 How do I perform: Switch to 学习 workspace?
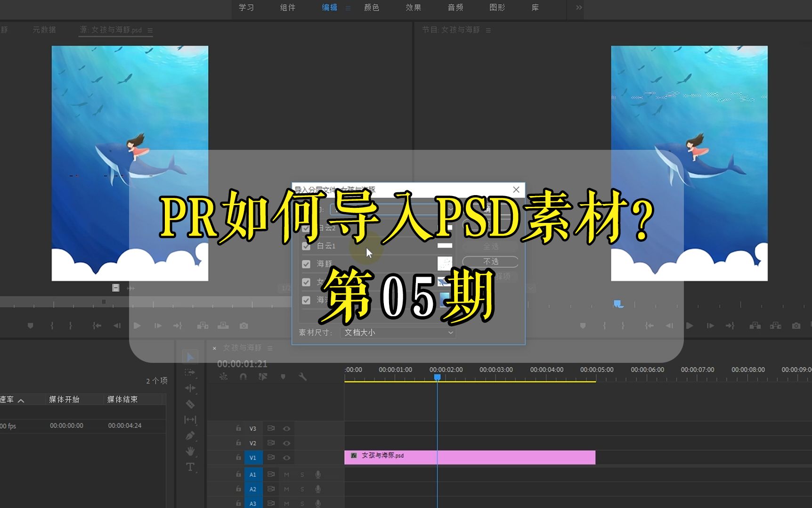coord(246,8)
